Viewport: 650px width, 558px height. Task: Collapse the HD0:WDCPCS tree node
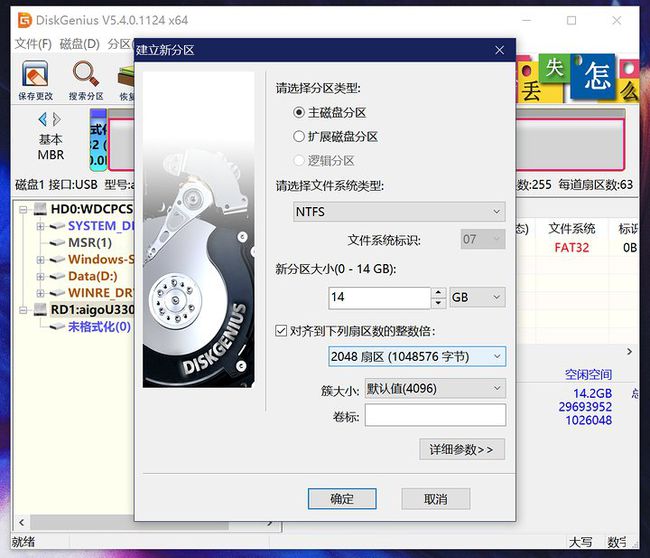point(23,209)
